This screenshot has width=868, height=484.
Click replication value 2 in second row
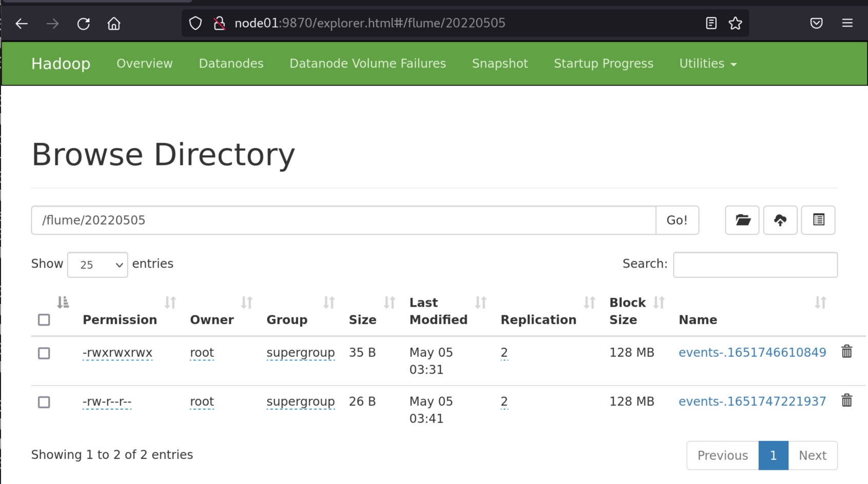pos(504,402)
